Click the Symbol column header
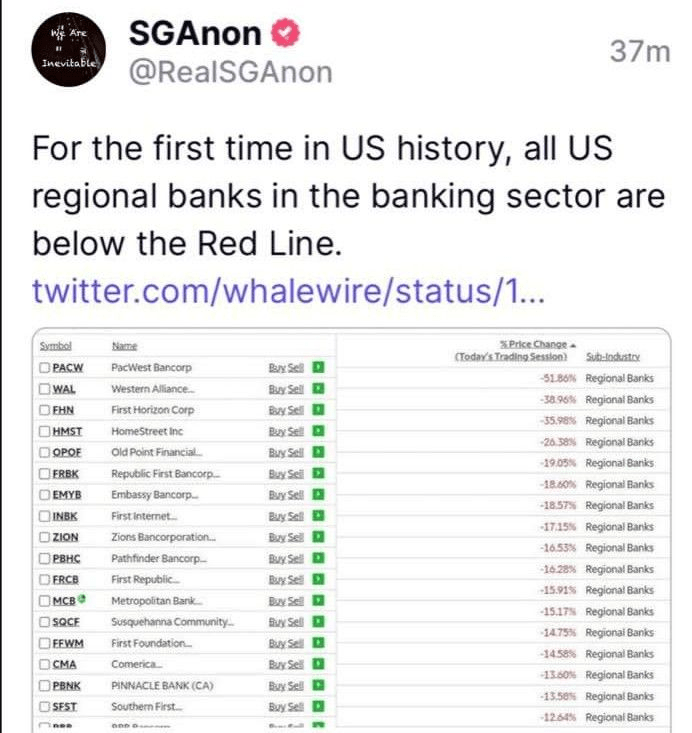Screen dimensions: 692x733 pyautogui.click(x=55, y=346)
